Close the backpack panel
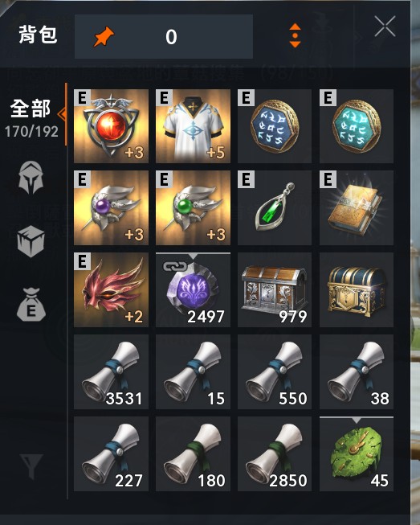 pos(385,26)
